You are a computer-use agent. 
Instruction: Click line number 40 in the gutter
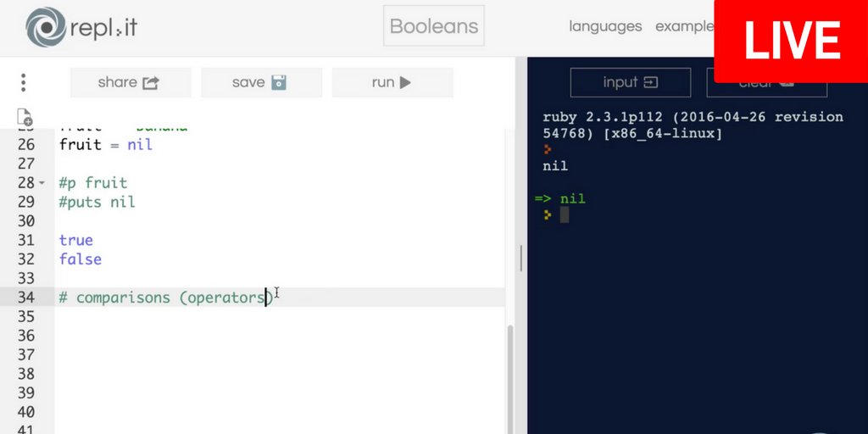point(26,412)
